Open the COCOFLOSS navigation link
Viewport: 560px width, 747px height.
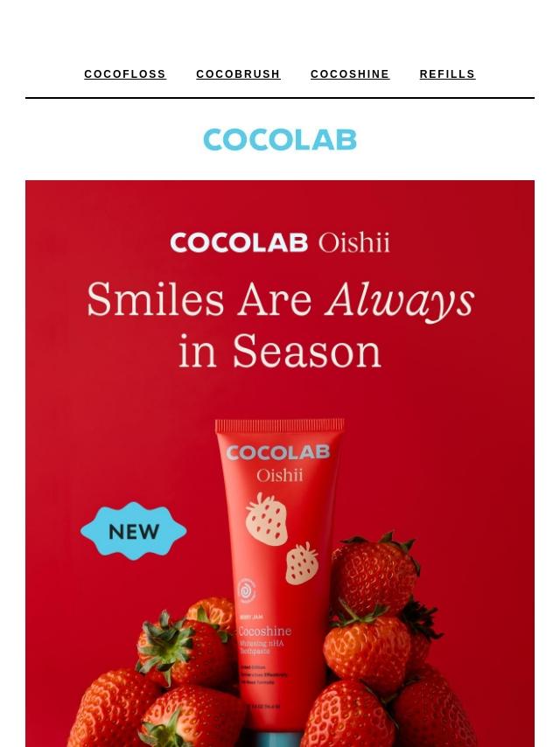(125, 74)
